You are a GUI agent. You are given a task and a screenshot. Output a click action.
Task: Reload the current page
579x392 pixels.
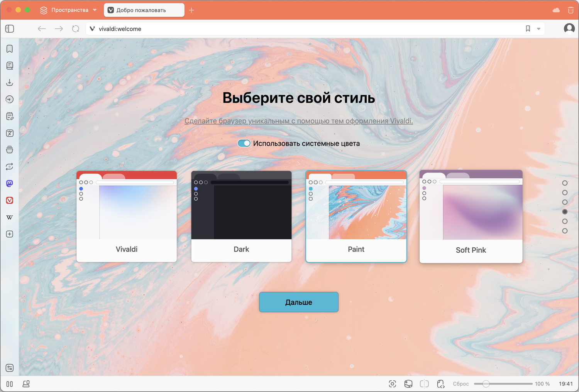point(76,29)
